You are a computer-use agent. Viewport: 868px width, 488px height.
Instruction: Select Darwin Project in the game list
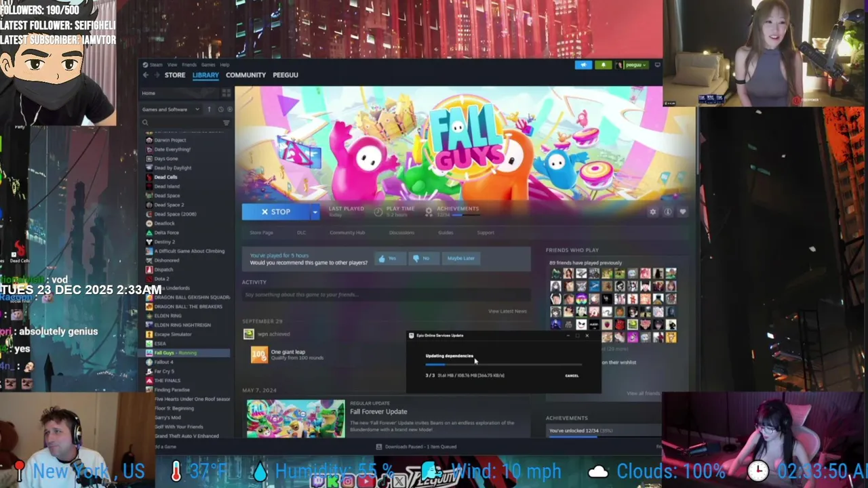pyautogui.click(x=170, y=140)
